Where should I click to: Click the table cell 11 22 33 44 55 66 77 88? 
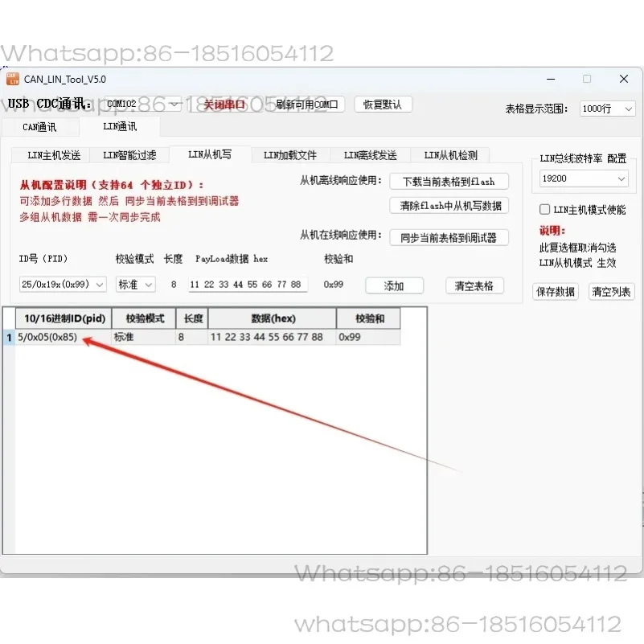[x=273, y=337]
